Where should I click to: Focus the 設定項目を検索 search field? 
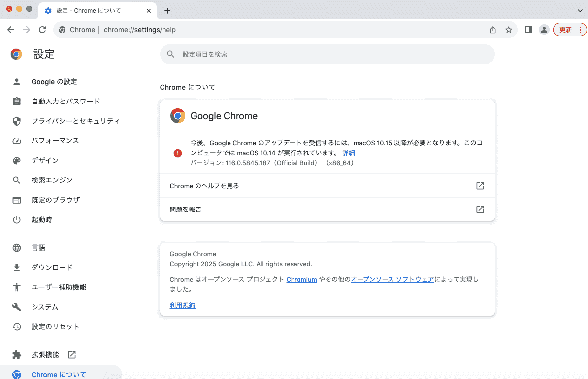327,54
